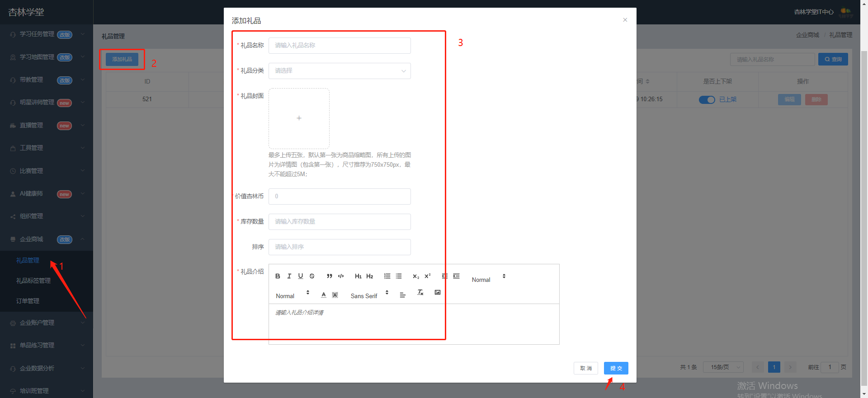The width and height of the screenshot is (868, 398).
Task: Open 订单管理 submenu item
Action: [28, 301]
